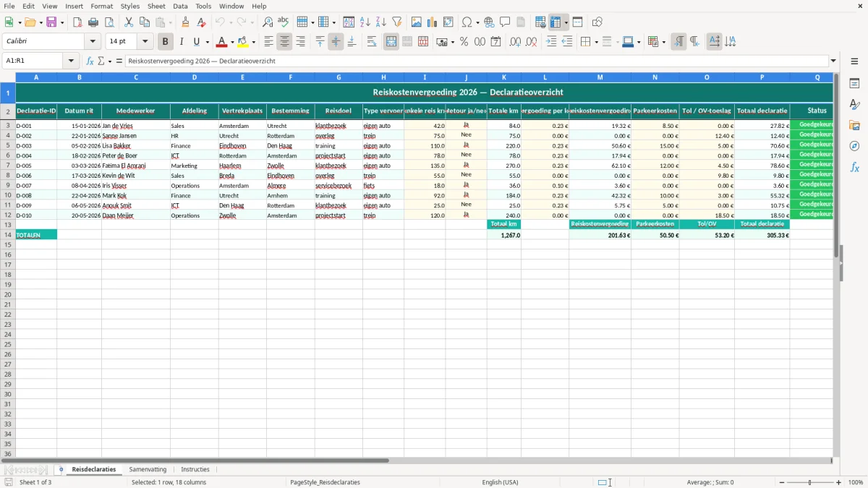Image resolution: width=868 pixels, height=488 pixels.
Task: Open the Sheet menu
Action: pos(156,6)
